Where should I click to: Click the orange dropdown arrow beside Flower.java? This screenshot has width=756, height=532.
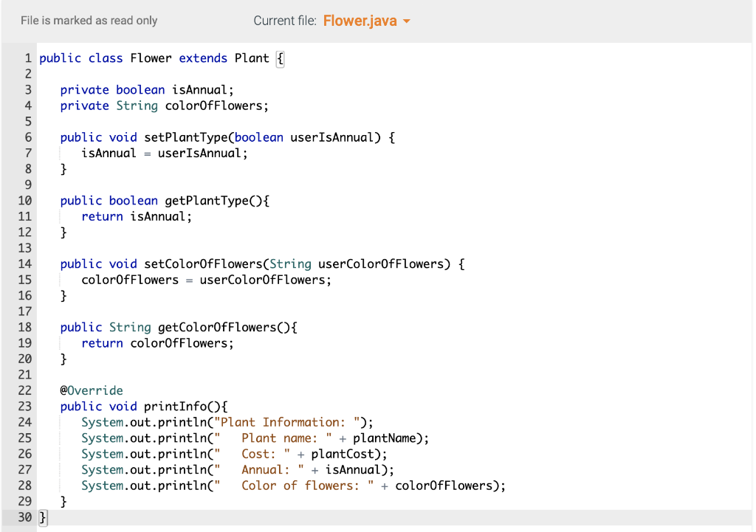[x=405, y=21]
